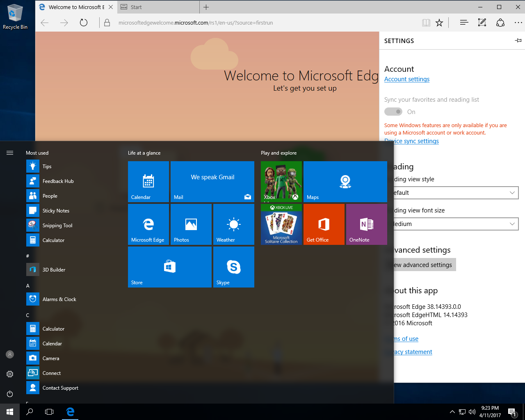Open a new tab in Edge
525x420 pixels.
206,7
